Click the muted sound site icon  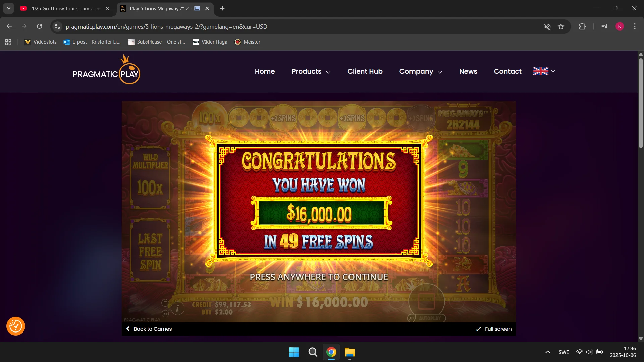pyautogui.click(x=547, y=27)
